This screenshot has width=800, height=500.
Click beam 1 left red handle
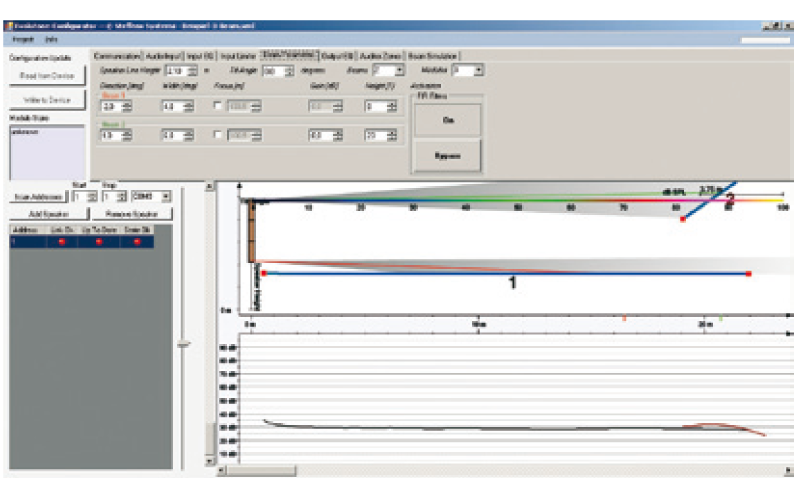click(x=264, y=273)
